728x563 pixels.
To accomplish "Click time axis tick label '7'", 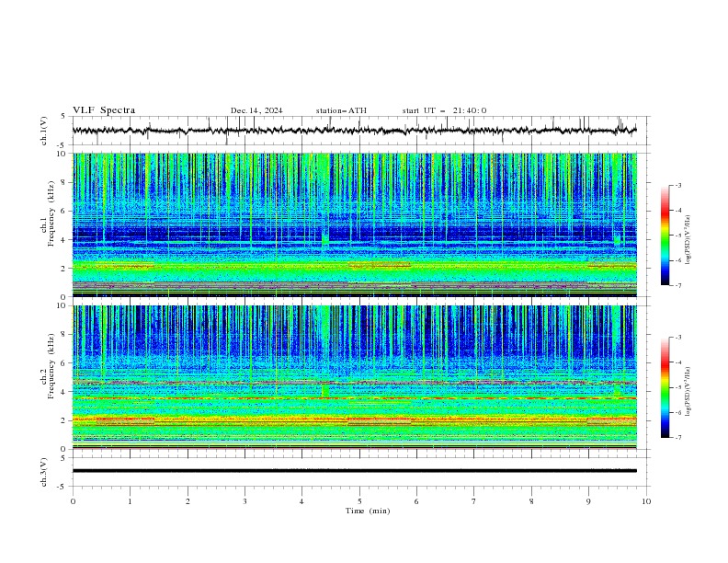I will coord(474,501).
